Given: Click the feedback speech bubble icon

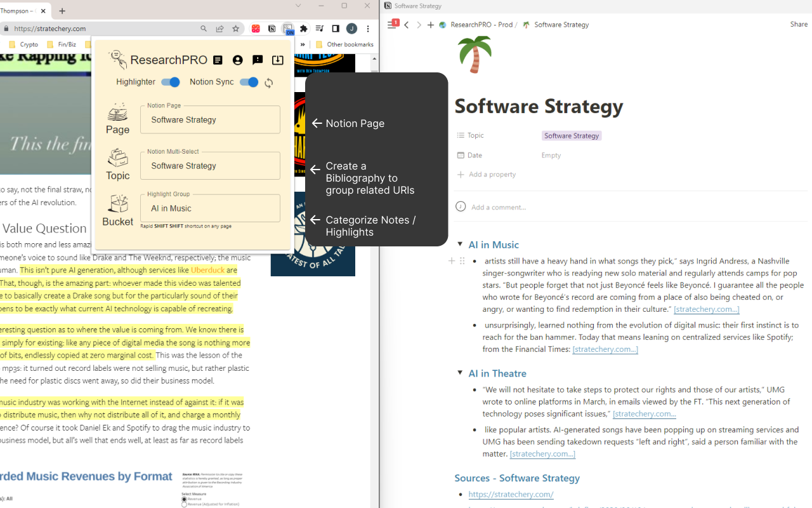Looking at the screenshot, I should 258,60.
